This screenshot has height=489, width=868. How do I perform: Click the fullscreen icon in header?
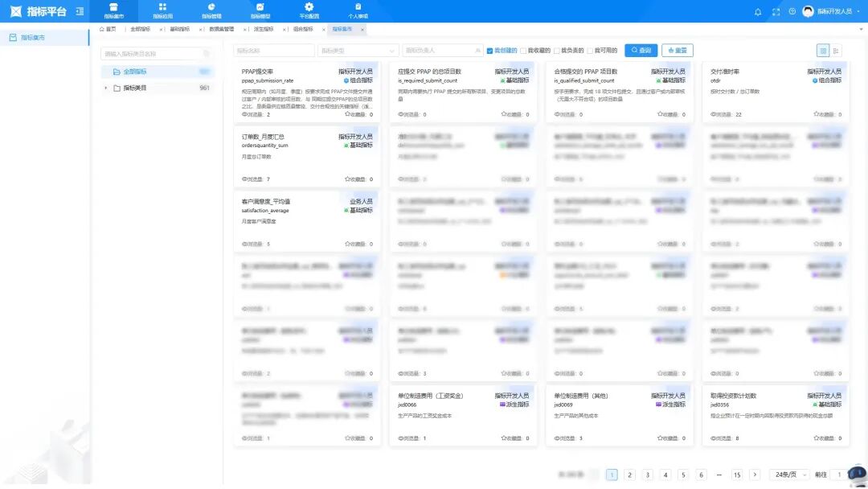[x=776, y=12]
